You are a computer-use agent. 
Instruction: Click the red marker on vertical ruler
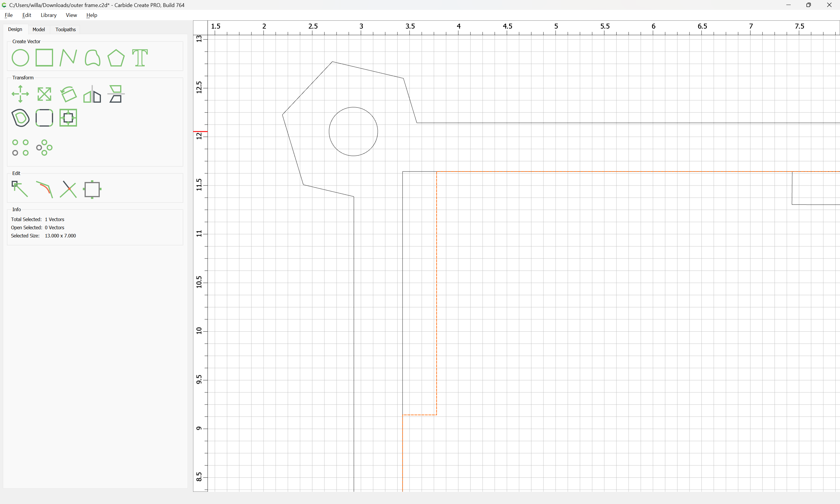(200, 132)
